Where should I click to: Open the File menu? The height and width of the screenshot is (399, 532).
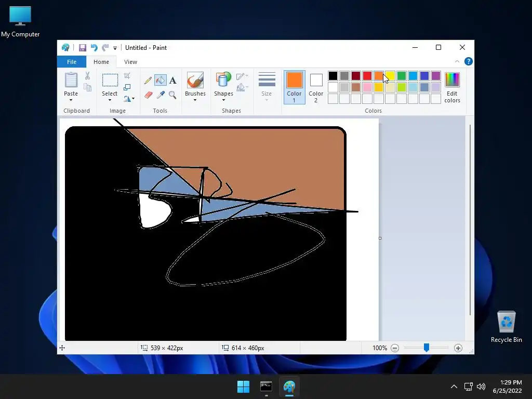[x=72, y=62]
